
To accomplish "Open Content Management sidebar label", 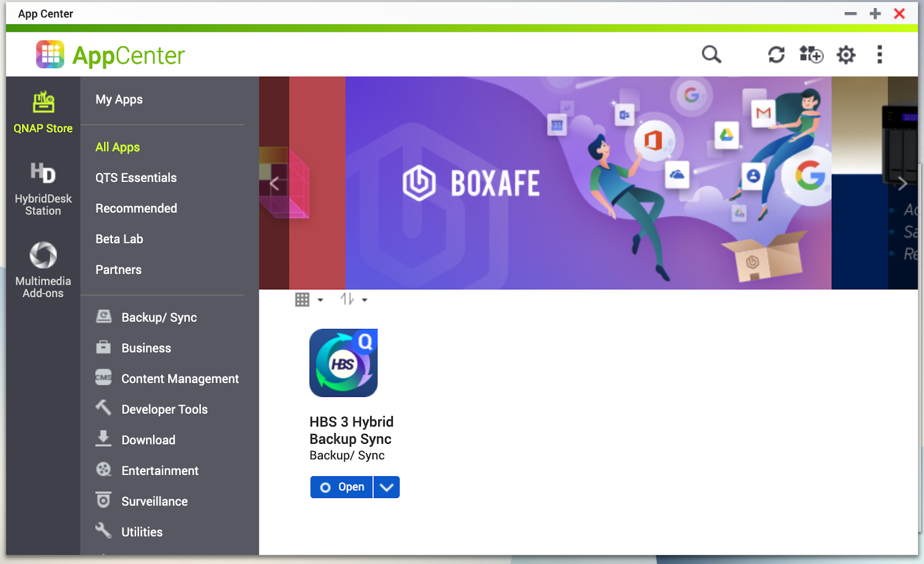I will [x=180, y=379].
